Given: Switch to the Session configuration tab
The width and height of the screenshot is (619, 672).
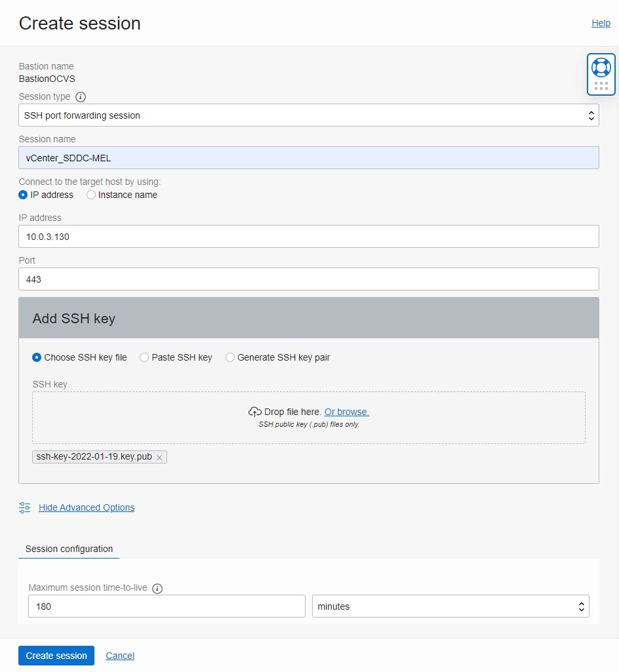Looking at the screenshot, I should pos(68,549).
